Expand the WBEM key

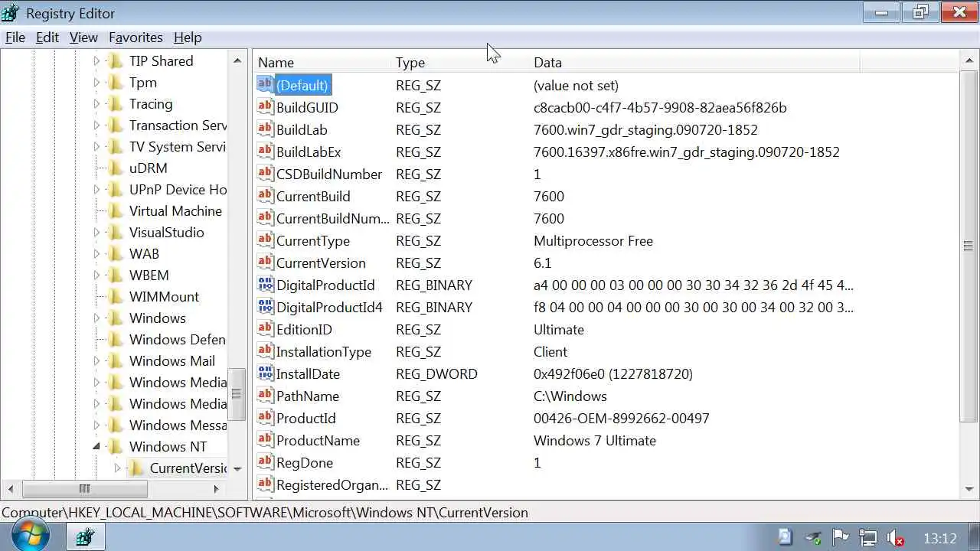pos(96,275)
